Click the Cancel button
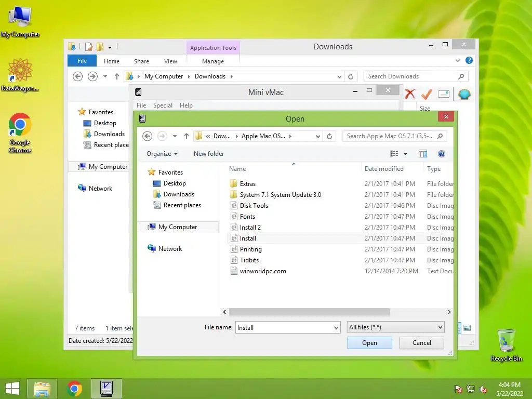 tap(422, 343)
